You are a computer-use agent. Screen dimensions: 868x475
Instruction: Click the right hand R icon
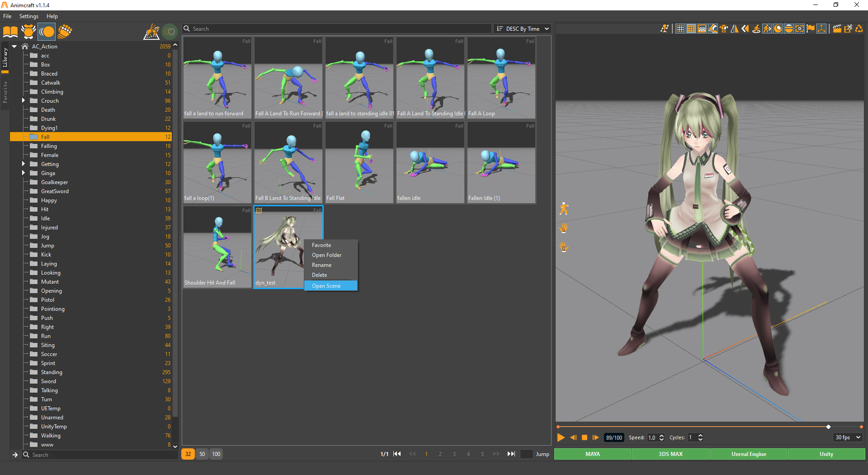pos(564,247)
